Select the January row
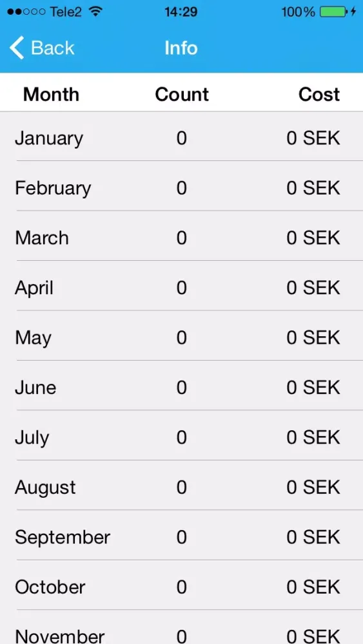 [181, 136]
